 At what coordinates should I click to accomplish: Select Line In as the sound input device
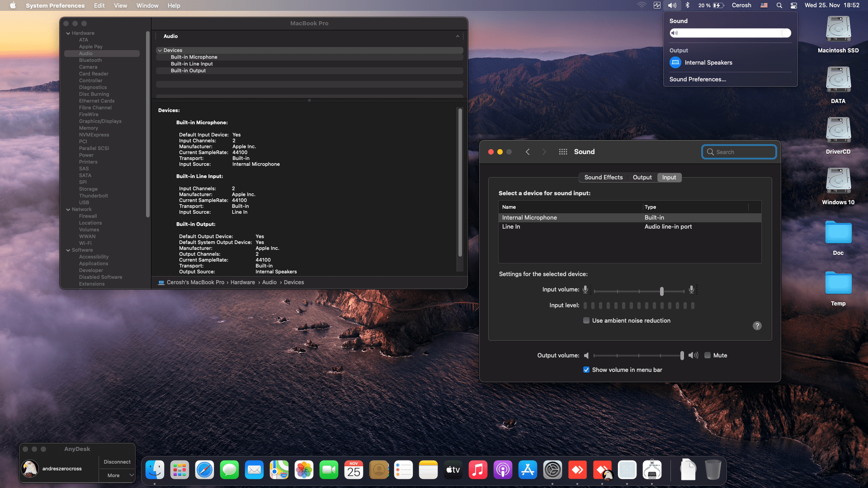click(511, 226)
